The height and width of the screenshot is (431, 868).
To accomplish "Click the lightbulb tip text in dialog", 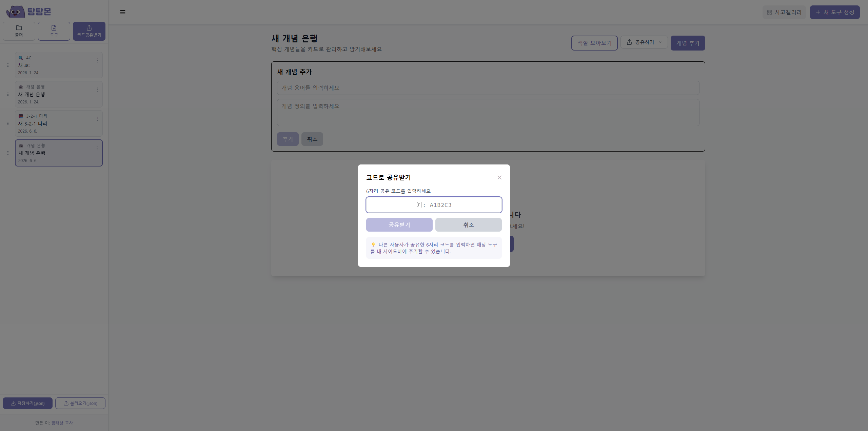I will pos(434,248).
